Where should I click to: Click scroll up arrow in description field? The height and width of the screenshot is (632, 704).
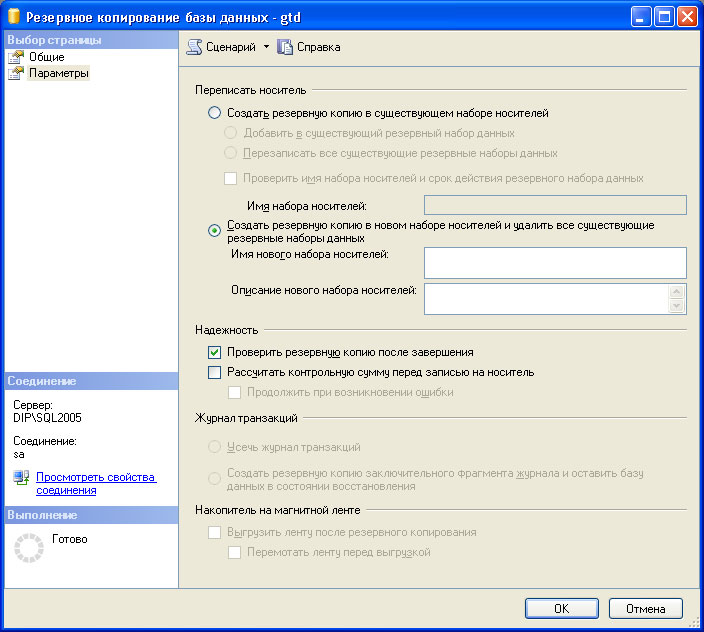click(x=677, y=291)
